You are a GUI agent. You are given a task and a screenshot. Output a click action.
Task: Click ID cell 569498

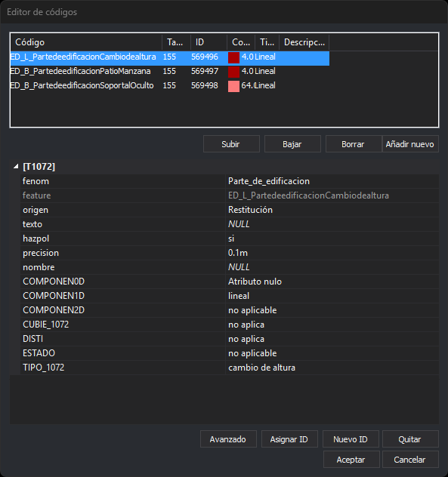tap(205, 85)
